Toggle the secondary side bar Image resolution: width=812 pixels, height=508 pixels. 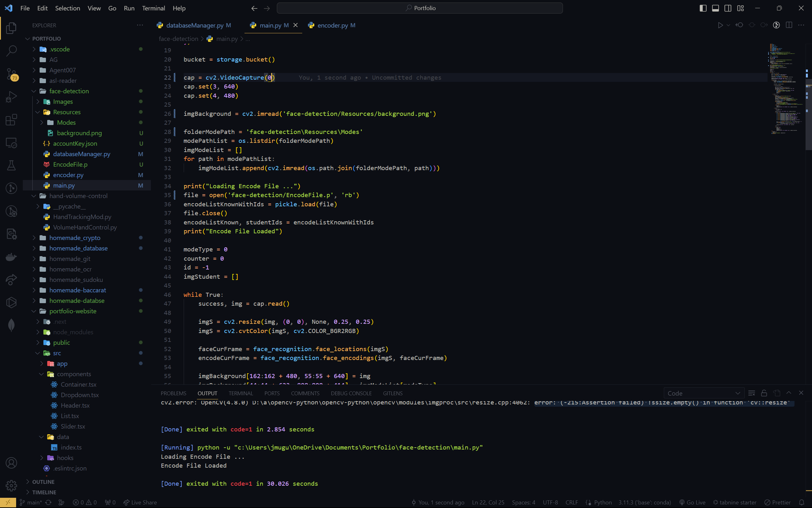(728, 8)
